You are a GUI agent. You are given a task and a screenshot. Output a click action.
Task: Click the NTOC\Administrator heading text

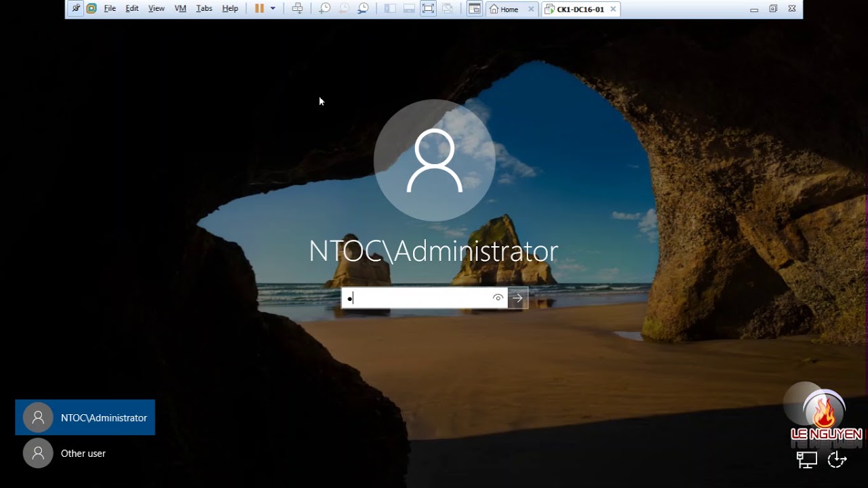(x=433, y=251)
